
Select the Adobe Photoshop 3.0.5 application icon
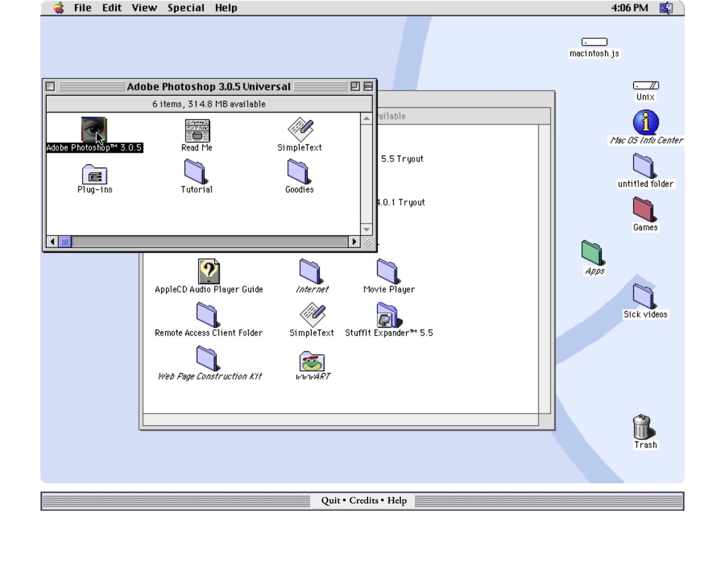(x=94, y=129)
